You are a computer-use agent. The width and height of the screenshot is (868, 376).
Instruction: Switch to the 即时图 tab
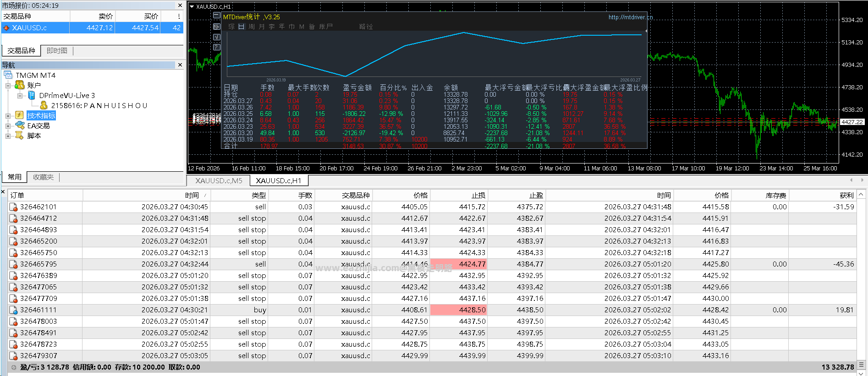pos(57,51)
